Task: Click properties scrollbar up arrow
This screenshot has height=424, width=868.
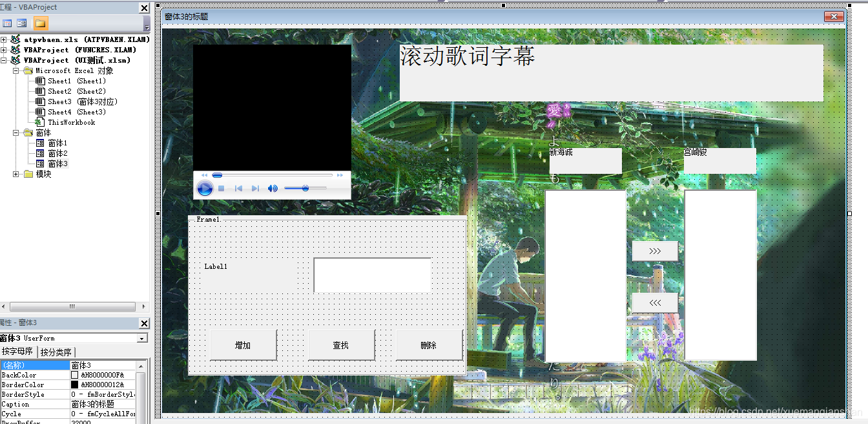Action: pos(141,366)
